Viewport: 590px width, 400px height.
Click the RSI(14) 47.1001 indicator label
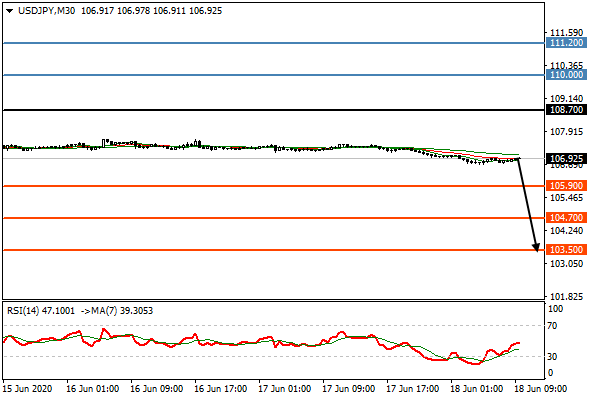41,311
